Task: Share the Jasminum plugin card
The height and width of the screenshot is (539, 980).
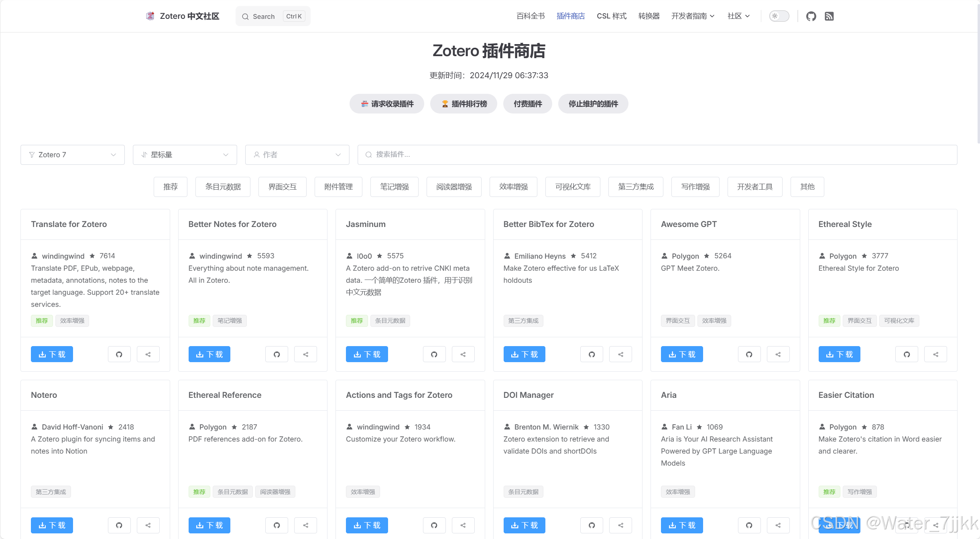Action: [x=463, y=354]
